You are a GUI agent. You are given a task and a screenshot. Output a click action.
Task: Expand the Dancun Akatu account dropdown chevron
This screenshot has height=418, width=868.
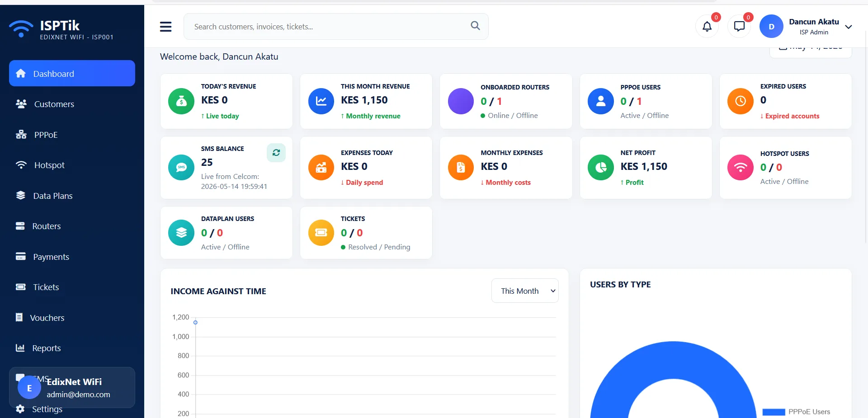(x=849, y=27)
